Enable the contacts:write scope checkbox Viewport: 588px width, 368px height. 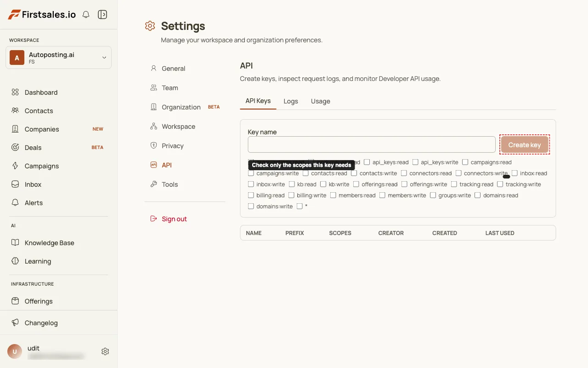(x=354, y=173)
